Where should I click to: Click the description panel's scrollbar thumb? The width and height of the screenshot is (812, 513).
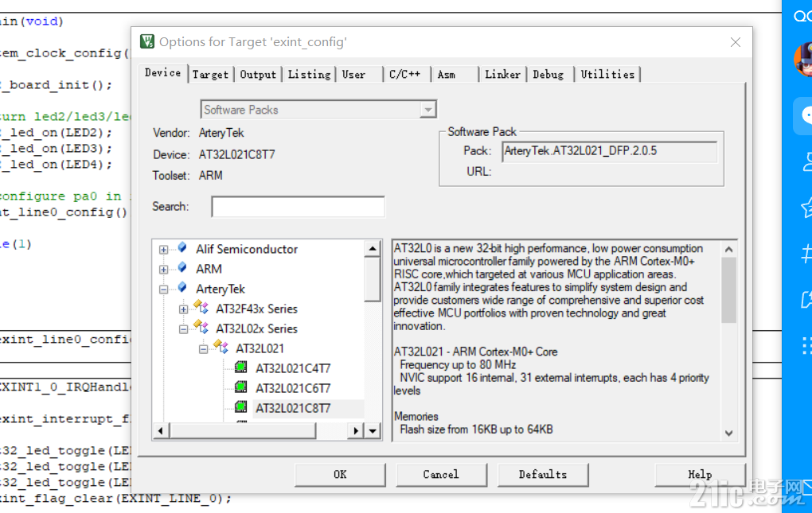coord(728,290)
